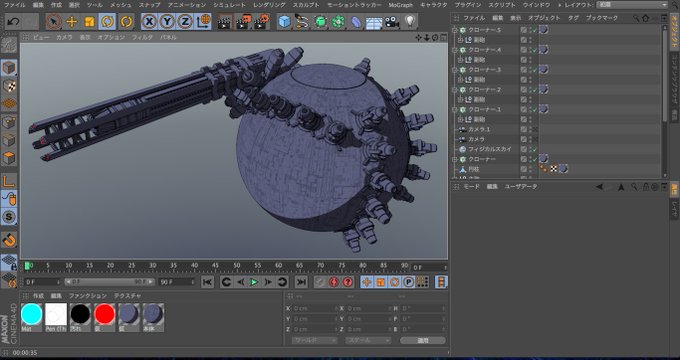The height and width of the screenshot is (360, 680).
Task: Toggle visibility dots of カメラ row
Action: (x=530, y=139)
